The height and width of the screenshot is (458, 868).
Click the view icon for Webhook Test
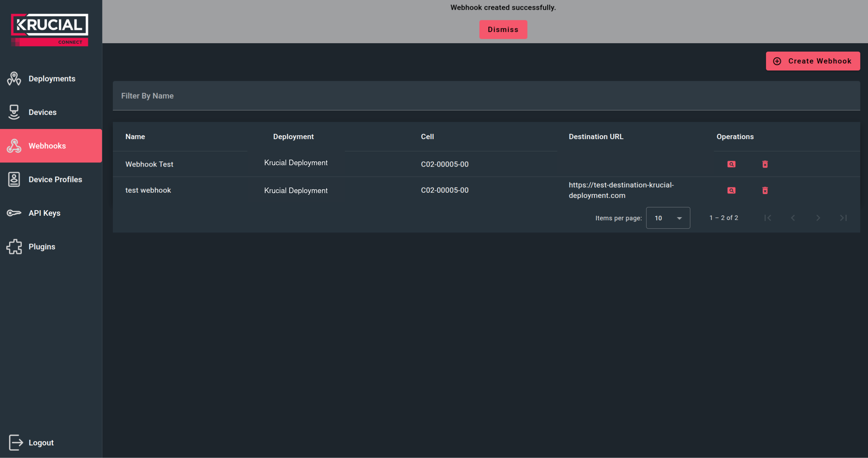[x=731, y=164]
